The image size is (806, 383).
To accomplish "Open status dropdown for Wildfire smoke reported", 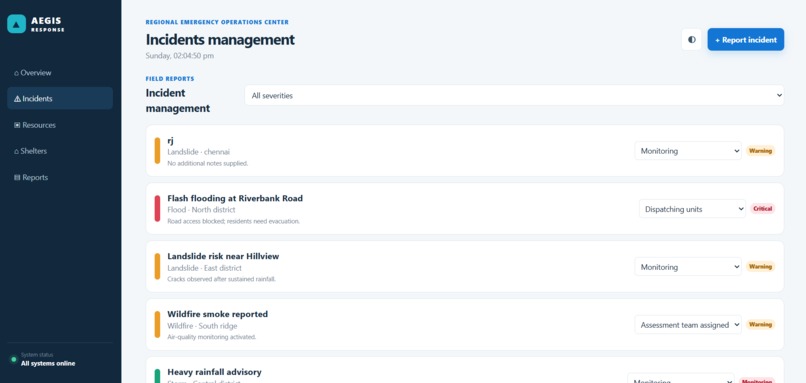I will coord(688,325).
